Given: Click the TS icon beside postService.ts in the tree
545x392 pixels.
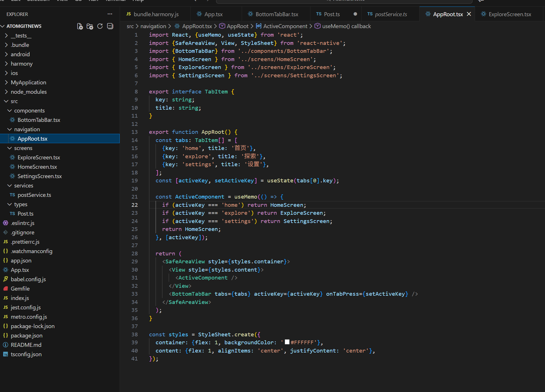Looking at the screenshot, I should click(x=12, y=195).
